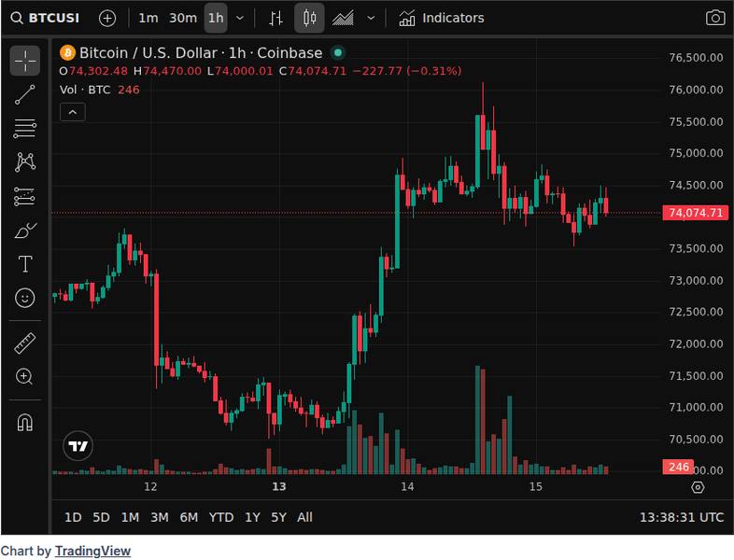Viewport: 734px width, 560px height.
Task: Click the 75,000.00 price axis label
Action: 696,153
